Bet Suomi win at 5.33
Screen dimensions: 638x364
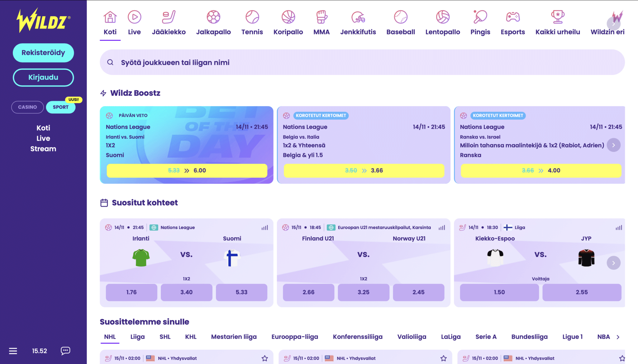(x=241, y=292)
